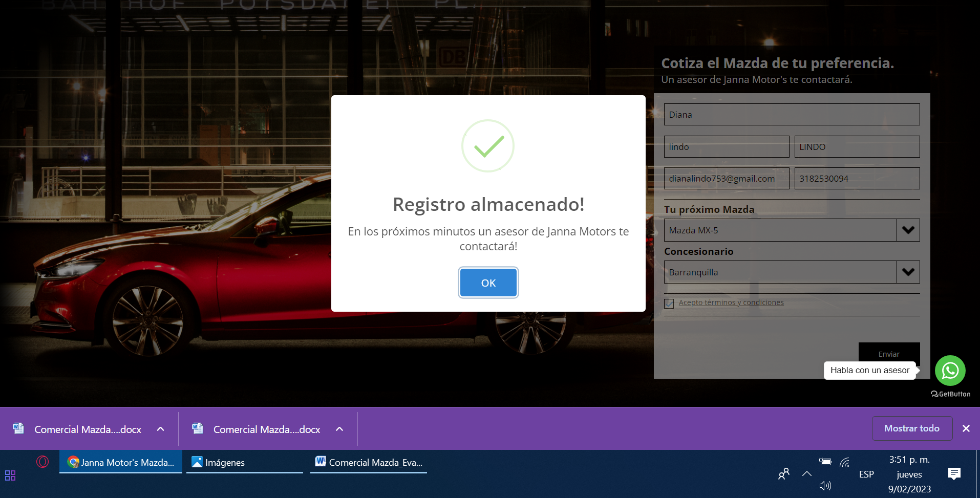Switch to Janna Motor's Mazda Chrome window
This screenshot has width=980, height=498.
click(x=121, y=462)
